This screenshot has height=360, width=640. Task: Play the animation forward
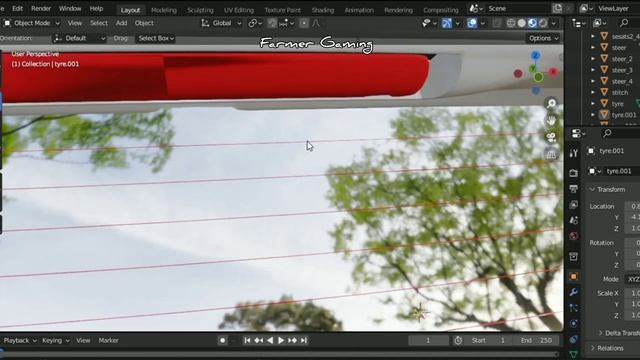click(281, 340)
